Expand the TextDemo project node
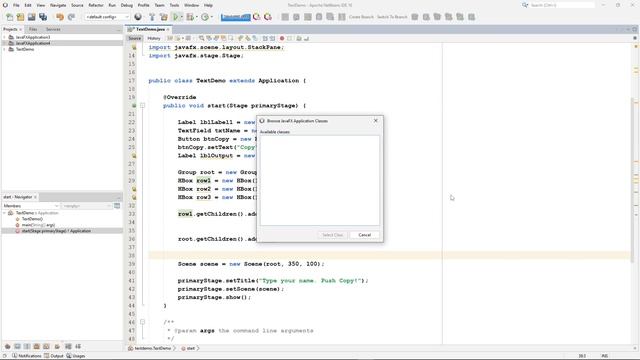Screen dimensions: 640x360 [x=4, y=49]
